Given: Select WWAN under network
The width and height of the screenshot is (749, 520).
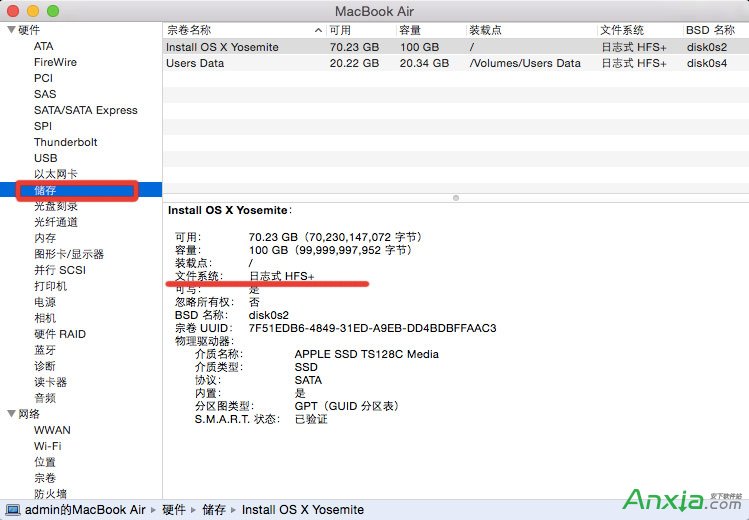Looking at the screenshot, I should click(52, 430).
